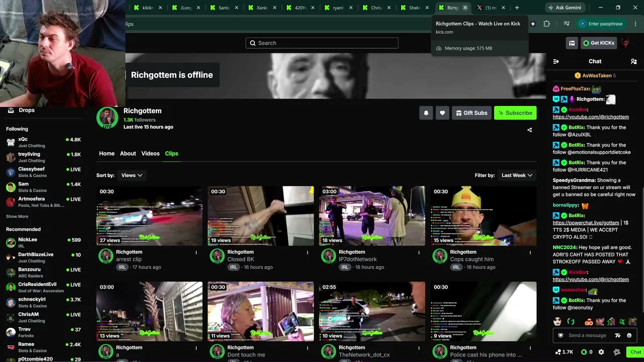The image size is (644, 362).
Task: Open the IP7dotNetwork clip thumbnail
Action: 372,216
